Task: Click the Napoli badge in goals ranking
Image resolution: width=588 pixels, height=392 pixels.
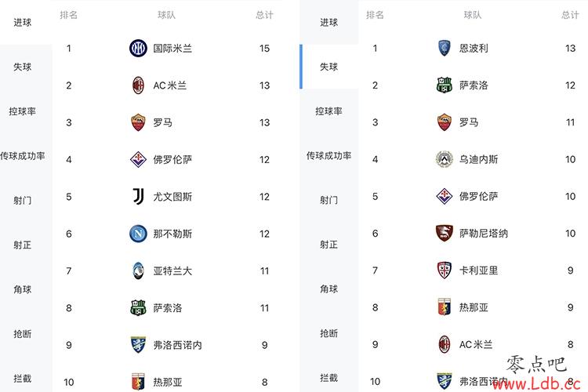Action: [x=138, y=234]
